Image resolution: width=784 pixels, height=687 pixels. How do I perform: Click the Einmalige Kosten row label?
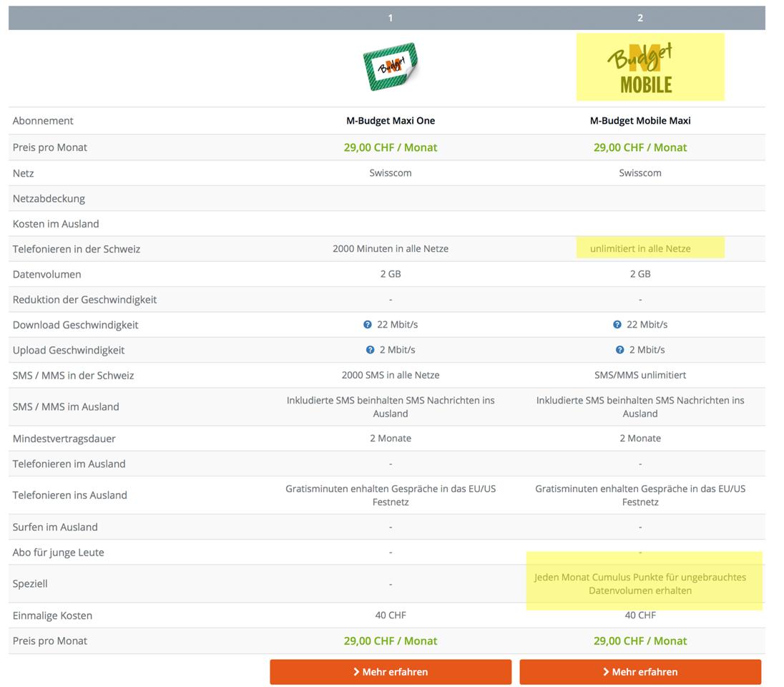click(x=52, y=616)
